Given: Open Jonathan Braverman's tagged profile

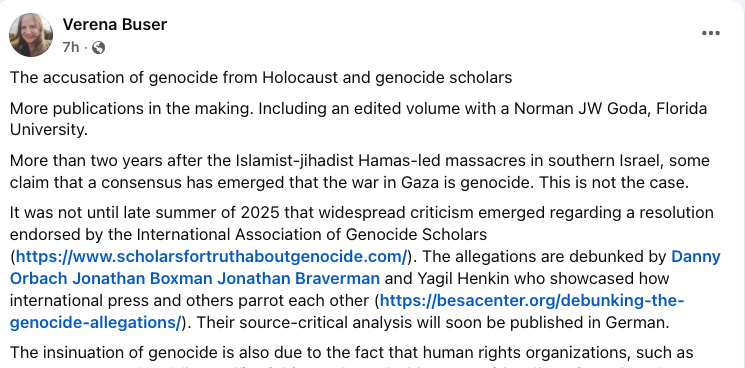Looking at the screenshot, I should tap(298, 278).
